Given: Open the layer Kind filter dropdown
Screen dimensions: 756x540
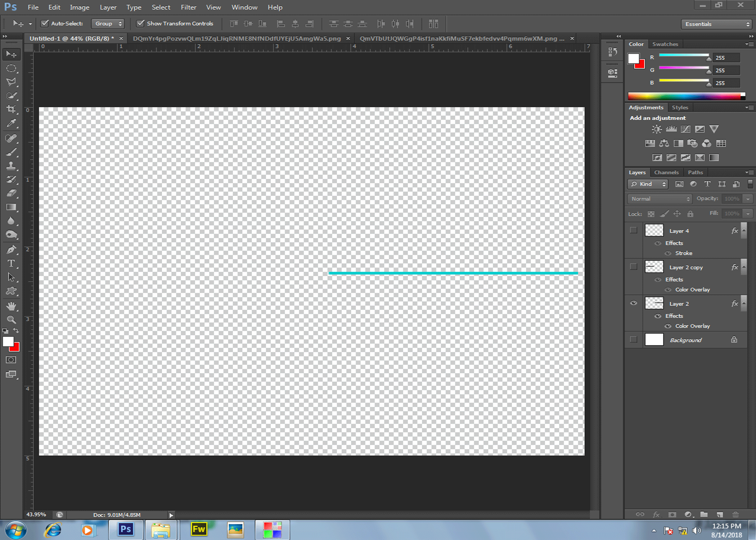Looking at the screenshot, I should point(648,184).
